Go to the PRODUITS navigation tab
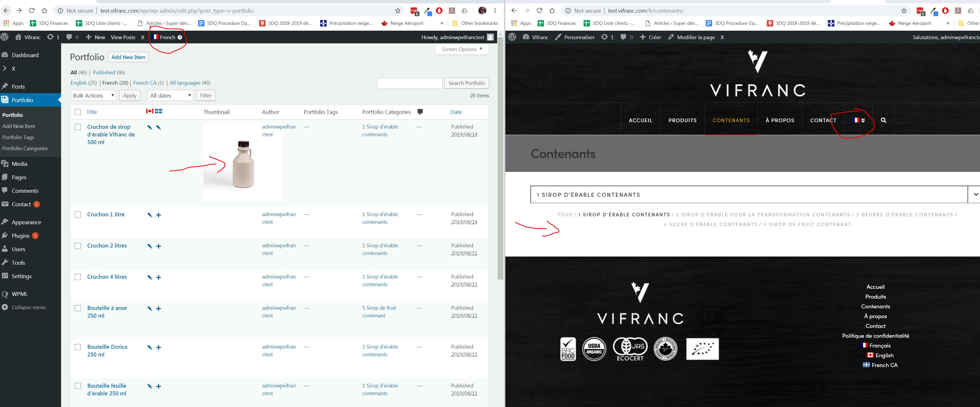The image size is (980, 407). [683, 120]
